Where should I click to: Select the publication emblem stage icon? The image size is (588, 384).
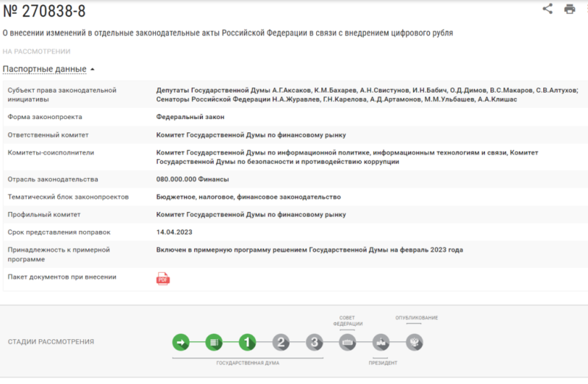415,342
